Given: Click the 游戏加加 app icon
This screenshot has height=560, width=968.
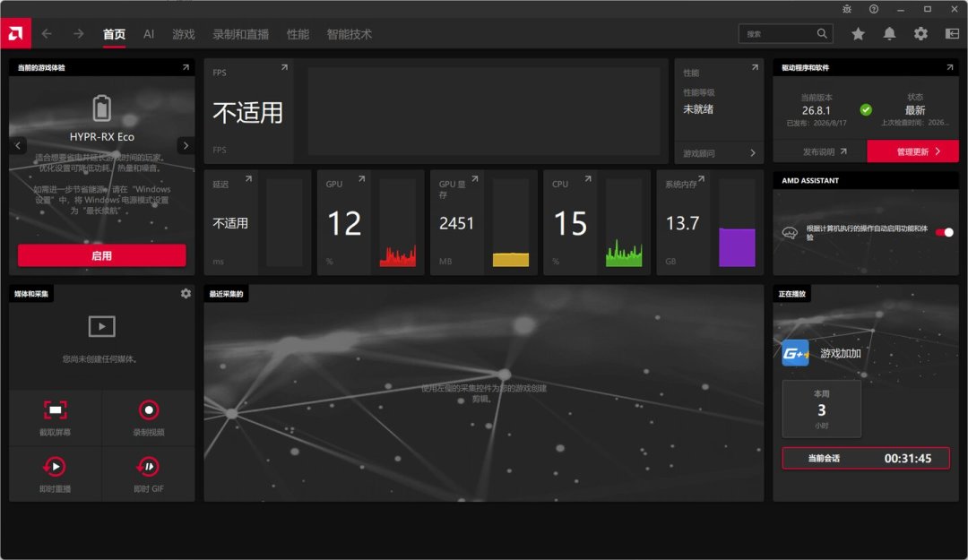Looking at the screenshot, I should (795, 353).
